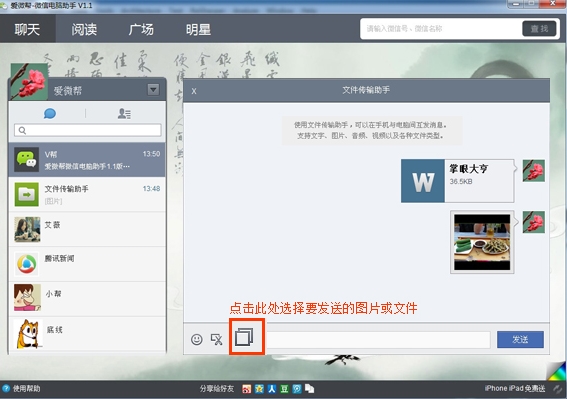Open the 阅读 tab
567x399 pixels.
point(84,29)
